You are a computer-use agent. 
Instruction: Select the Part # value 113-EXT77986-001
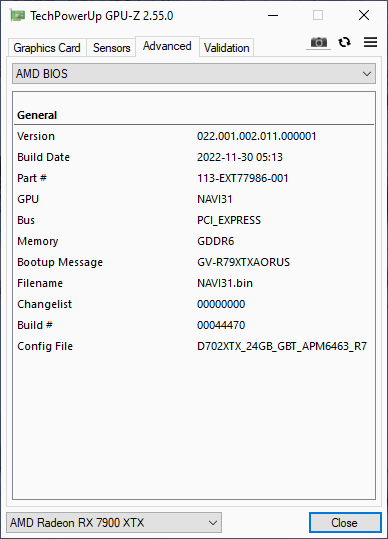(x=242, y=178)
